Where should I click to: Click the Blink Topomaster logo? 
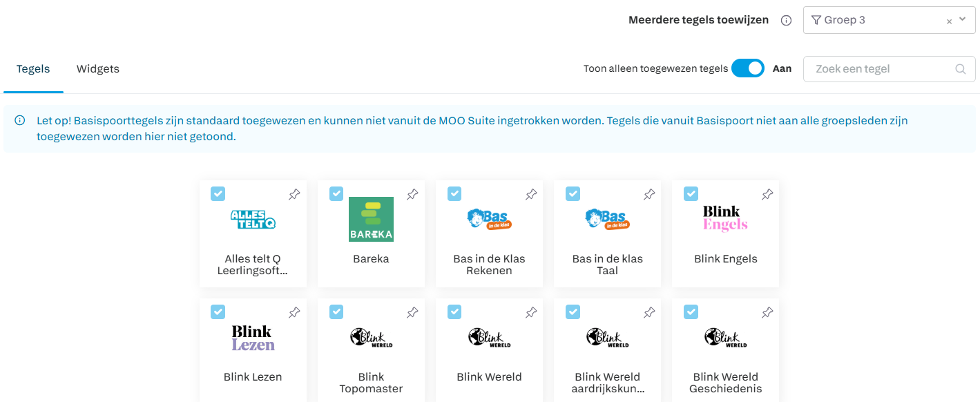coord(371,337)
